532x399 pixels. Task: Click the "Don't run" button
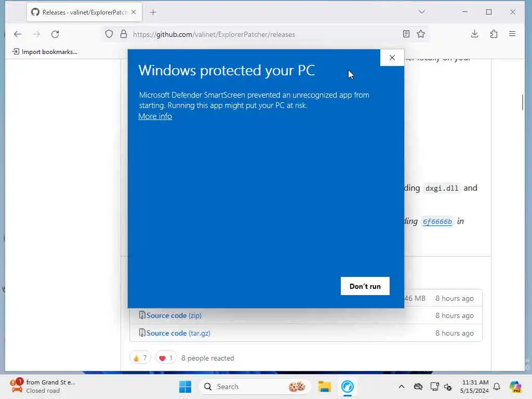coord(365,286)
